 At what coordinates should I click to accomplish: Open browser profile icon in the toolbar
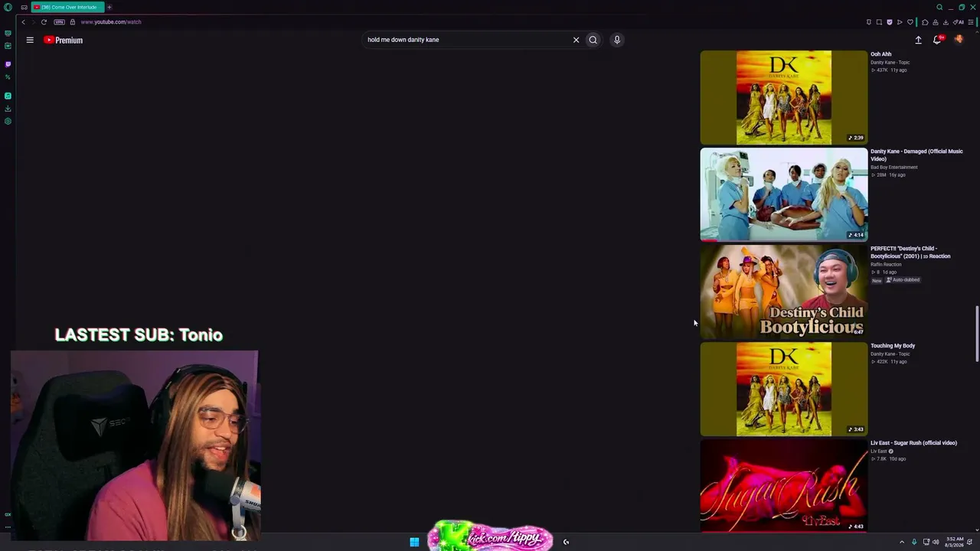pyautogui.click(x=935, y=22)
